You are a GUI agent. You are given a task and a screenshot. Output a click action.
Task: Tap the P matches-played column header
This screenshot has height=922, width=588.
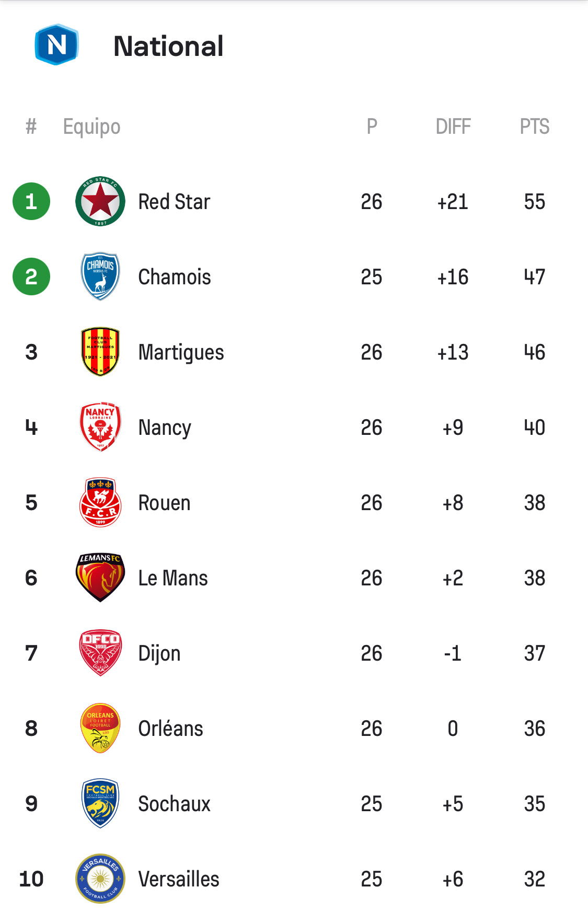pos(372,126)
